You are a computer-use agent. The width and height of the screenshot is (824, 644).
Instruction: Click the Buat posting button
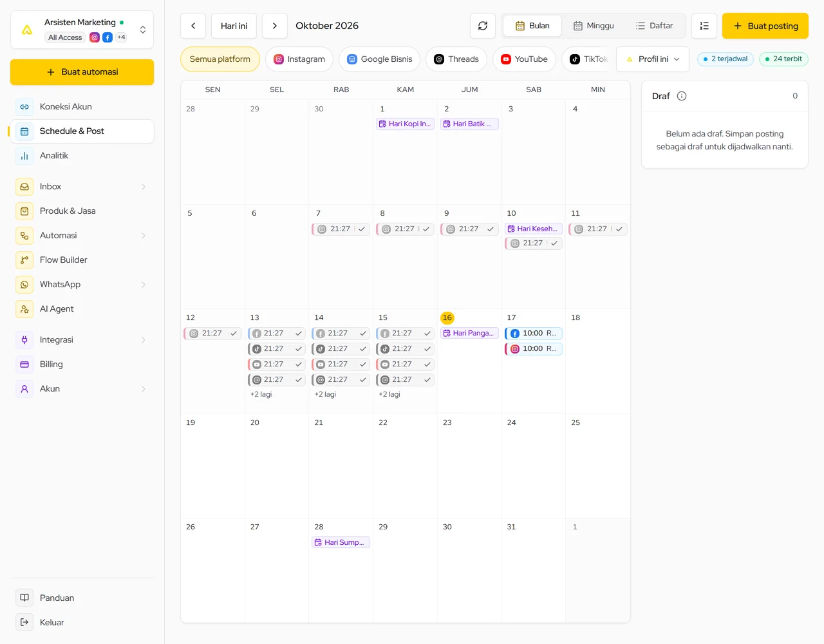tap(765, 26)
